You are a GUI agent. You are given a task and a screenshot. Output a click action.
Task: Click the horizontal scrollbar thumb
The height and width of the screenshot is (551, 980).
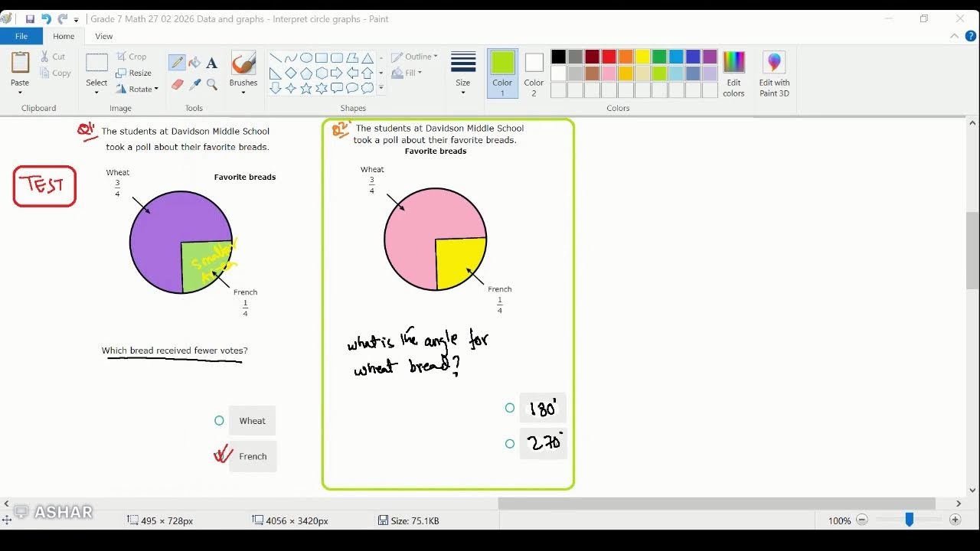[x=717, y=504]
